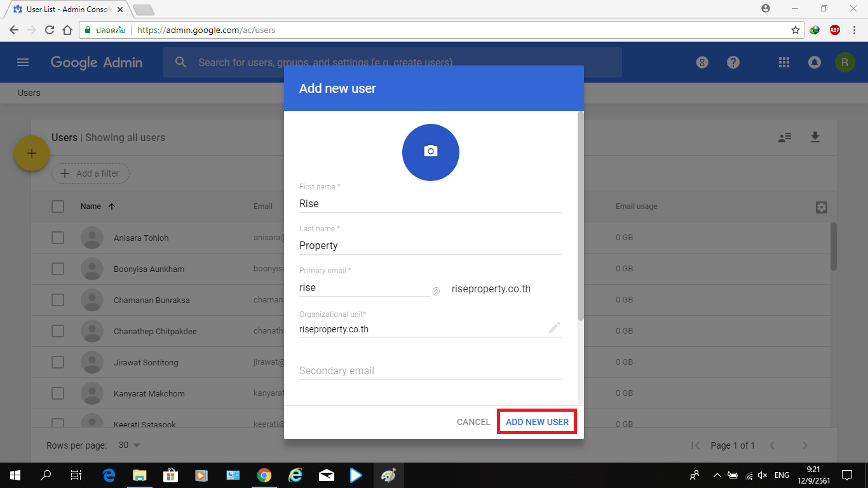
Task: Open the Google apps grid launcher
Action: (x=783, y=62)
